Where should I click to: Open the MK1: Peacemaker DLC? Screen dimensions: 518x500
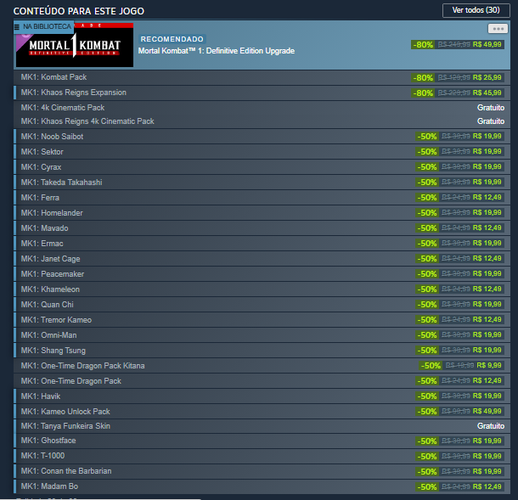point(262,274)
